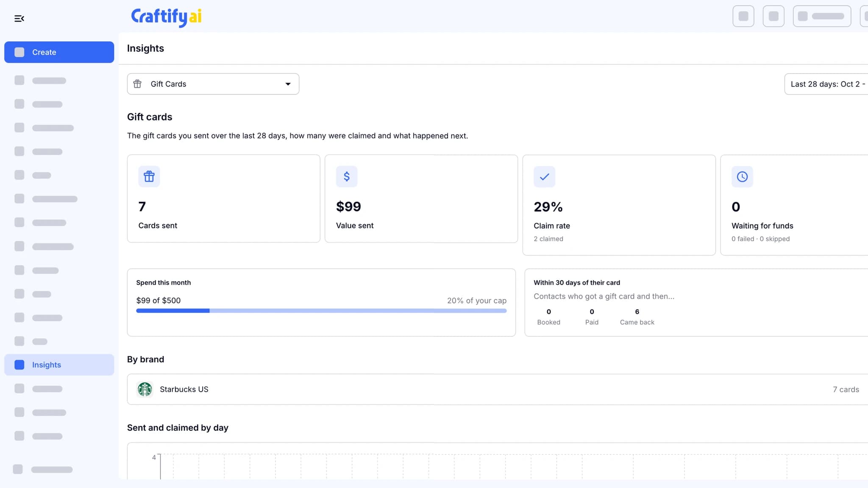
Task: Open the Craftify AI logo home link
Action: click(166, 17)
